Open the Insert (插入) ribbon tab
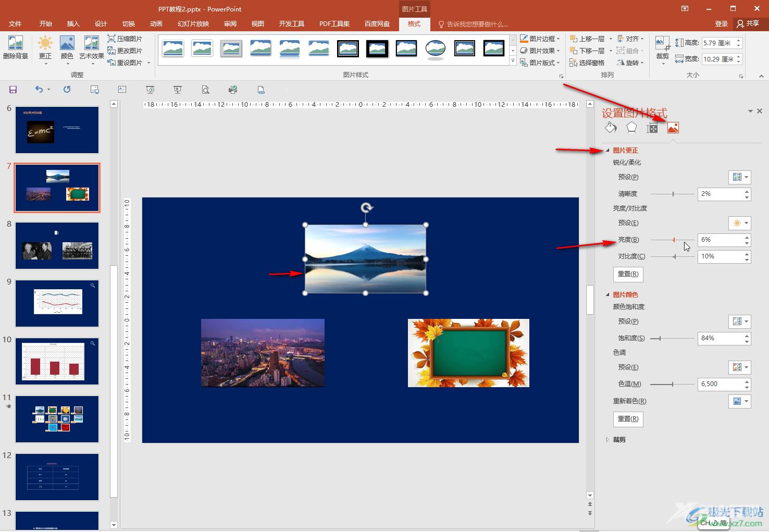Image resolution: width=769 pixels, height=532 pixels. [73, 24]
